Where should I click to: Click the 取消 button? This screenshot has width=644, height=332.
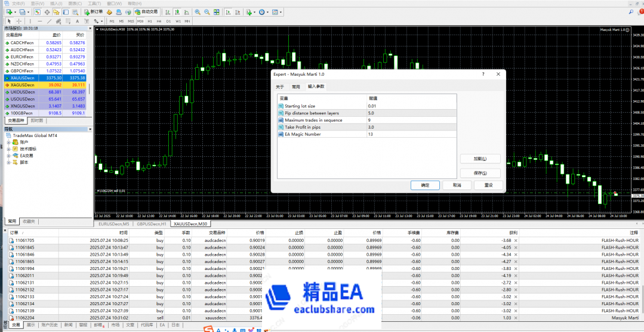tap(457, 185)
